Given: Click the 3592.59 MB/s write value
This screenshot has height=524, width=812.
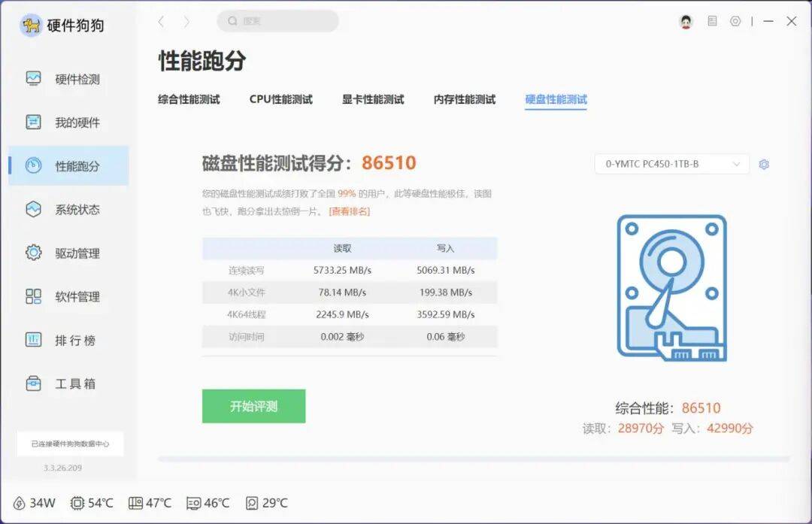Looking at the screenshot, I should tap(446, 314).
